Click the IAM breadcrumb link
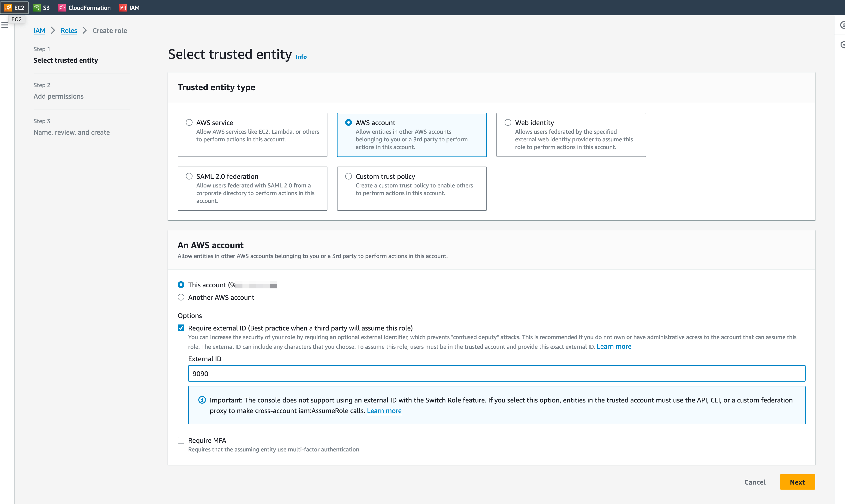Image resolution: width=845 pixels, height=504 pixels. pyautogui.click(x=39, y=30)
